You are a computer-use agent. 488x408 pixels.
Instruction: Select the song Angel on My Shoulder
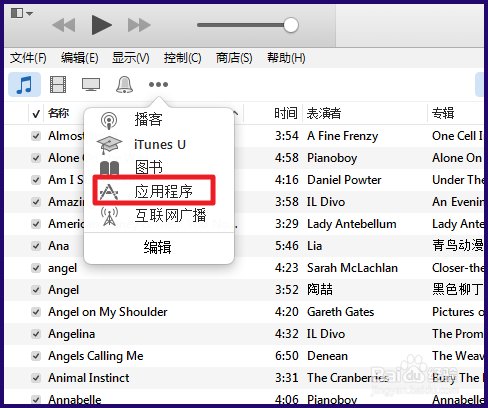point(108,312)
